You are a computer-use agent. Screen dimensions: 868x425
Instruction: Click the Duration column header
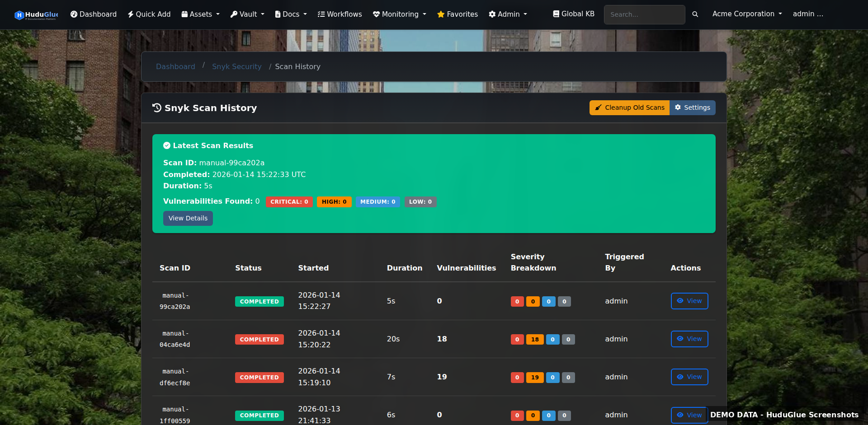click(405, 268)
